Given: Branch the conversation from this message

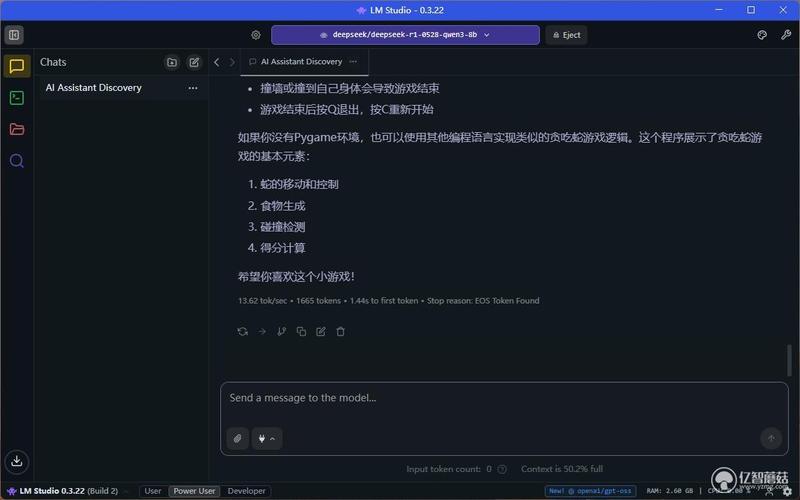Looking at the screenshot, I should coord(281,332).
